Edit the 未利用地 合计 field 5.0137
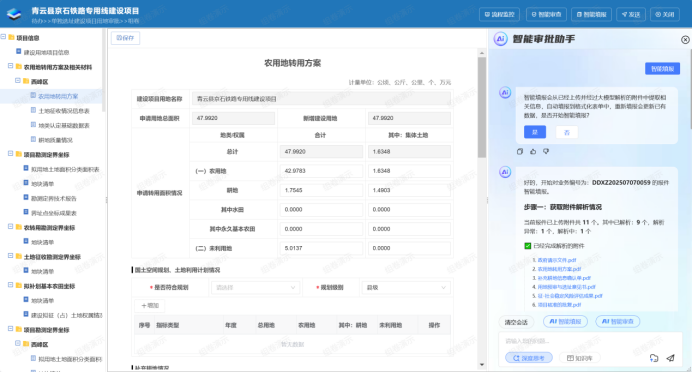693x372 pixels. pos(321,248)
